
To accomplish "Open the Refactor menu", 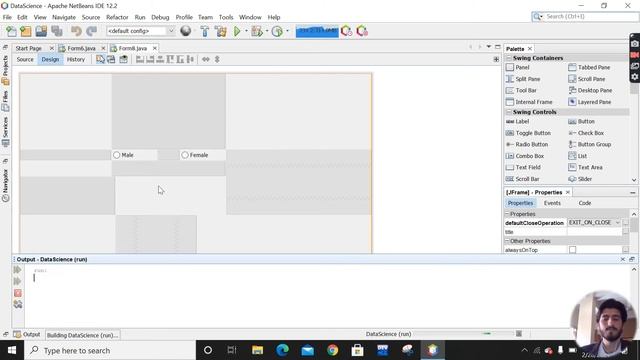I will click(x=117, y=17).
